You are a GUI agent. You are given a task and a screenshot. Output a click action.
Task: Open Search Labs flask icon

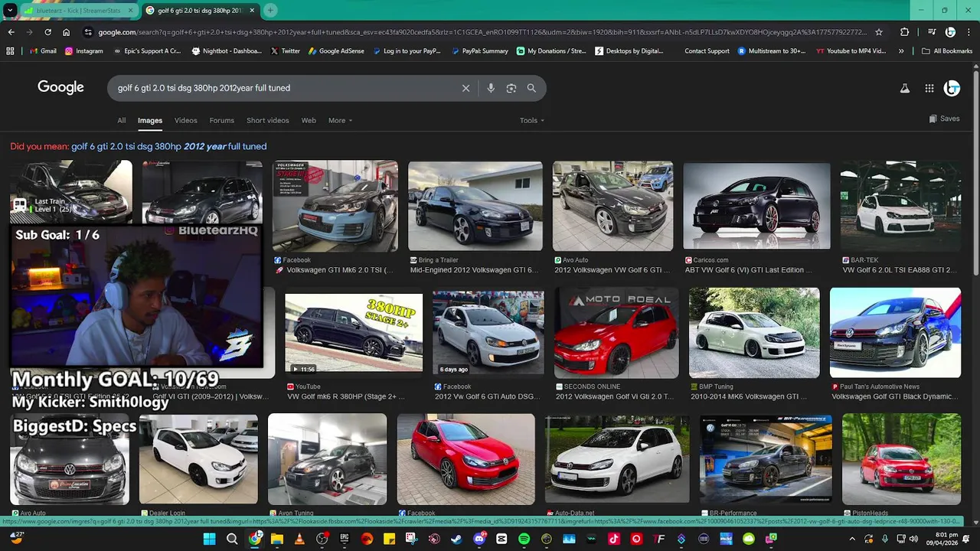click(904, 88)
